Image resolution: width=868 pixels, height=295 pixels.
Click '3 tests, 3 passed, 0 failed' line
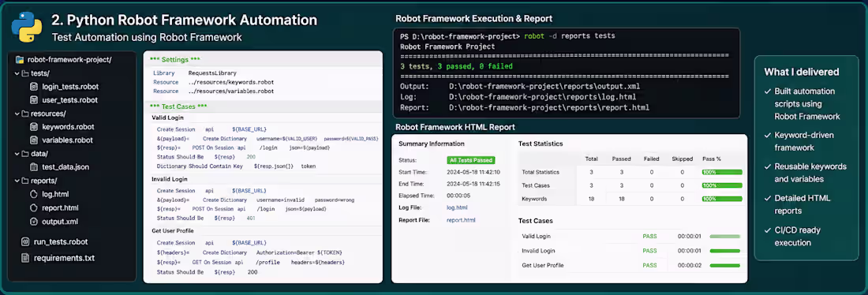(x=456, y=66)
